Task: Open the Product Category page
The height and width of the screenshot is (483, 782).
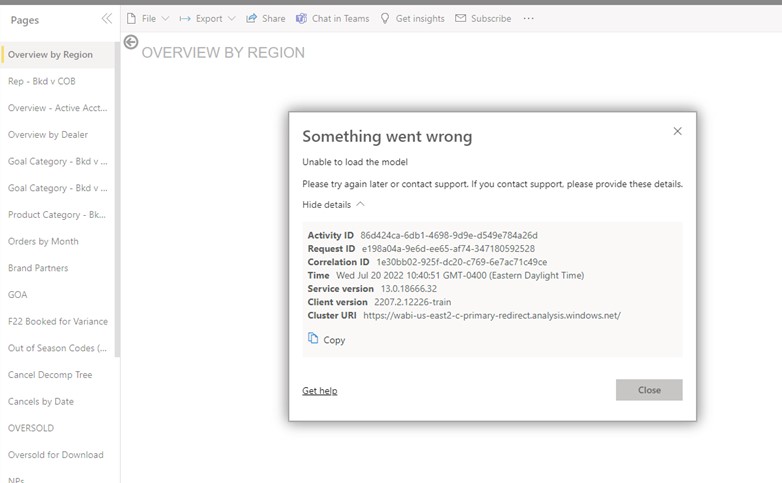Action: tap(57, 215)
